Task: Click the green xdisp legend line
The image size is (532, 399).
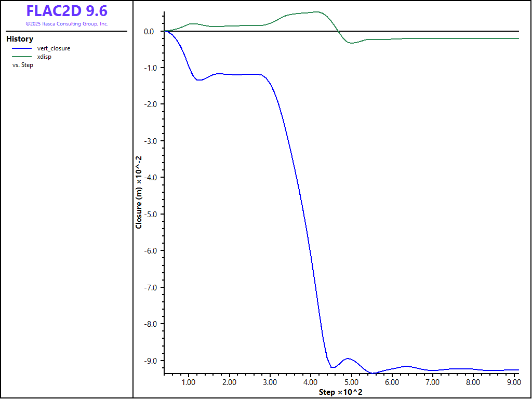Action: tap(22, 57)
